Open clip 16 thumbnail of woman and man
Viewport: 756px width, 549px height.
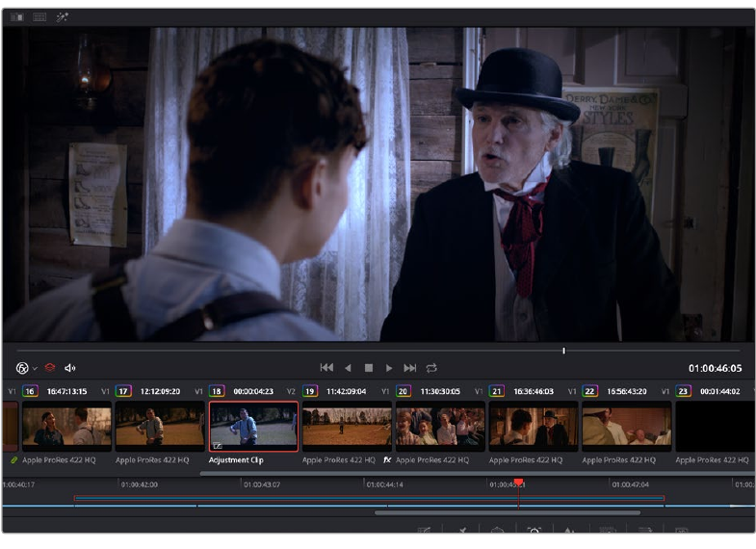[x=66, y=427]
